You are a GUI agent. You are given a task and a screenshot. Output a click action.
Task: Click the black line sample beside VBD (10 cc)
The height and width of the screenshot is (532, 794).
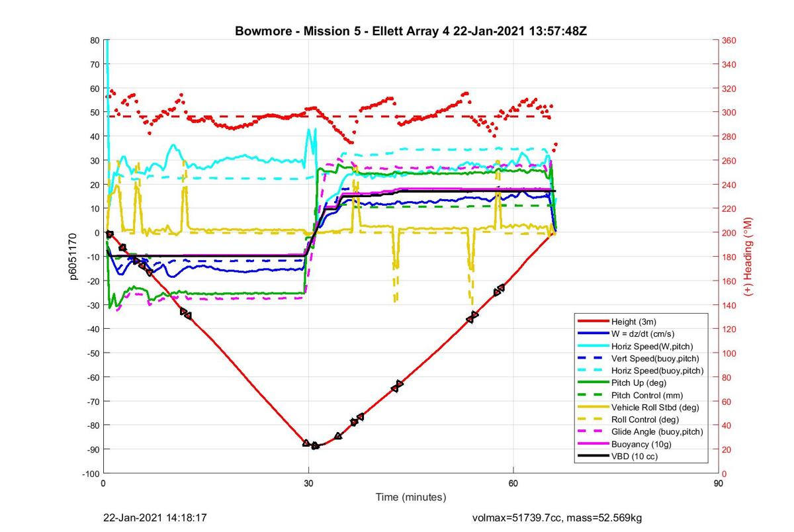click(x=594, y=457)
